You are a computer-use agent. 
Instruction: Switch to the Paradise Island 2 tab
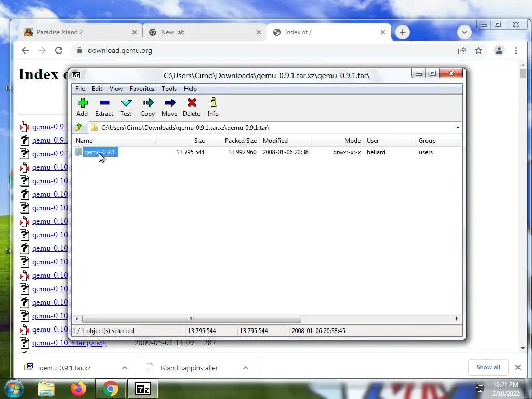point(79,32)
